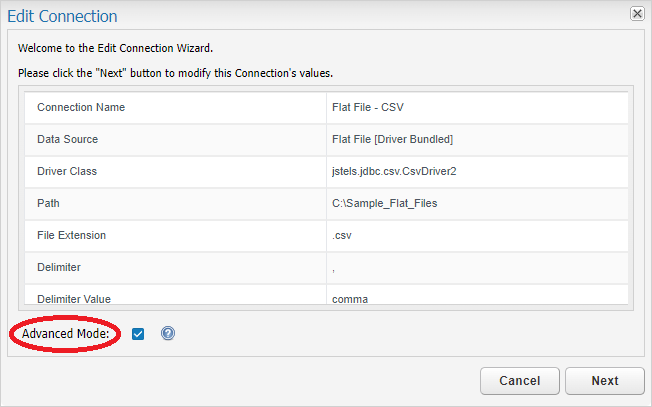Click the Next button
This screenshot has width=652, height=407.
[x=605, y=381]
